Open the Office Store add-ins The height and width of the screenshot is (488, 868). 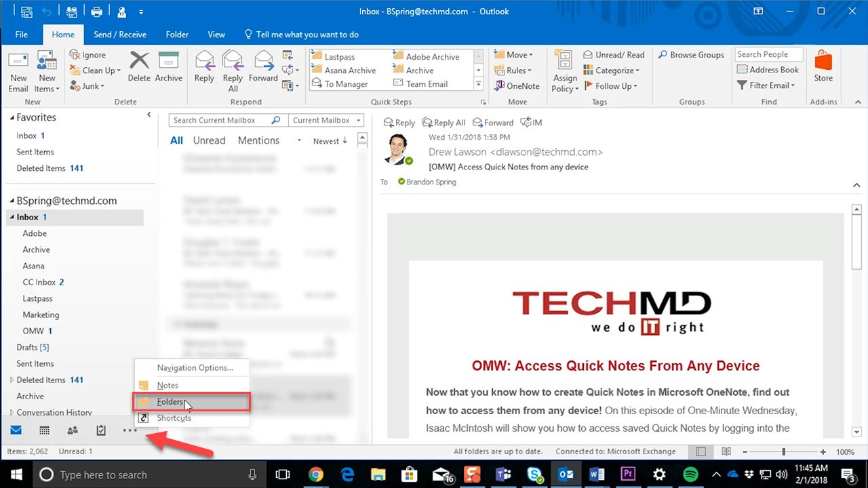(823, 67)
